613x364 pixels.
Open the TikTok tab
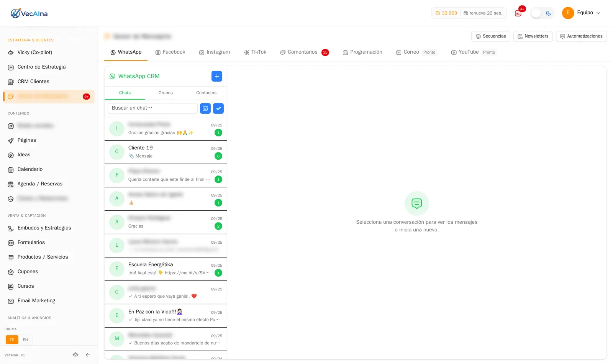255,52
